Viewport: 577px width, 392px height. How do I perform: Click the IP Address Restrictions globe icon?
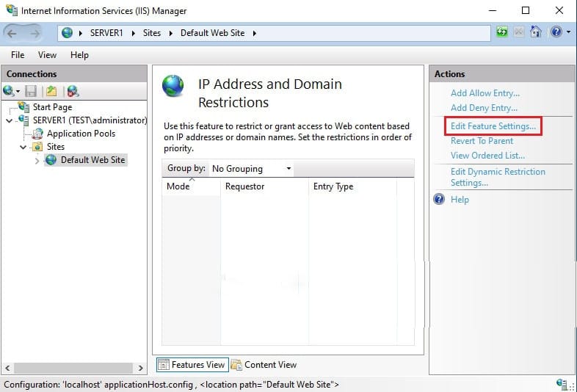[173, 86]
